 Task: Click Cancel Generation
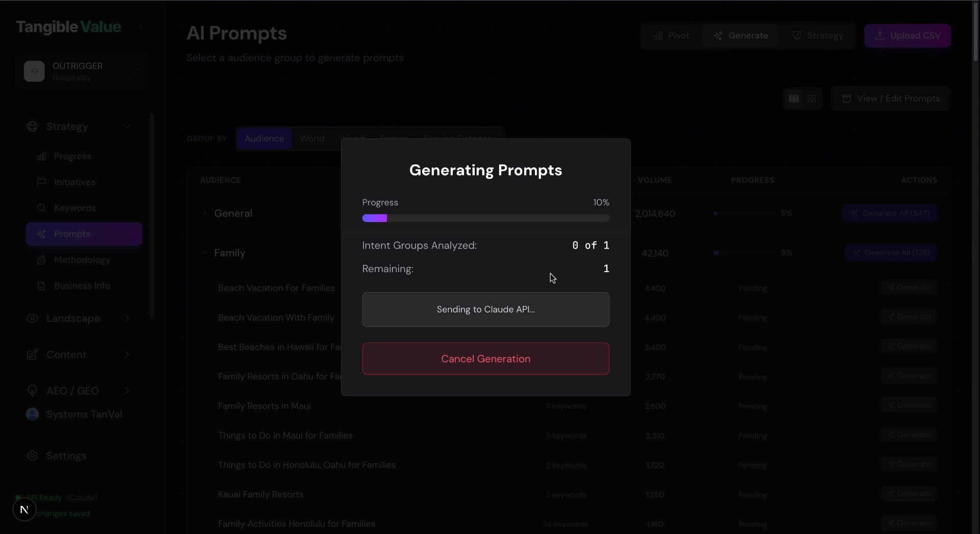485,359
